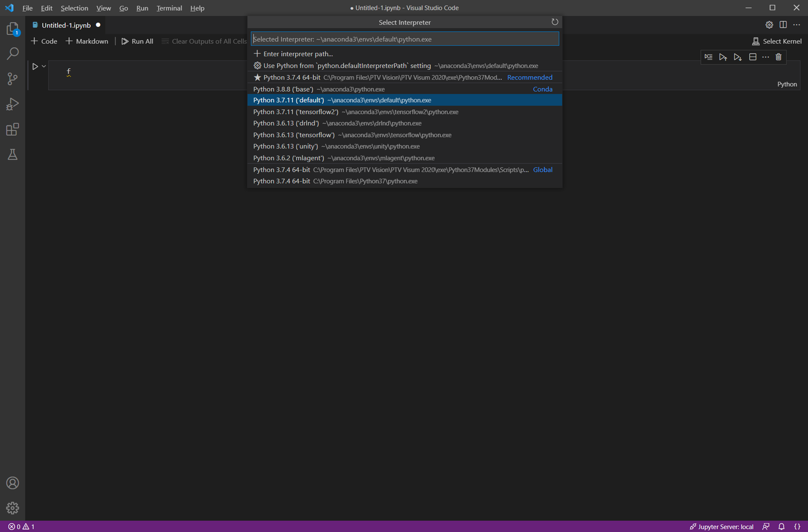Select Python 3.7.11 ('tensorflow2') interpreter
Viewport: 808px width, 532px height.
(x=405, y=112)
